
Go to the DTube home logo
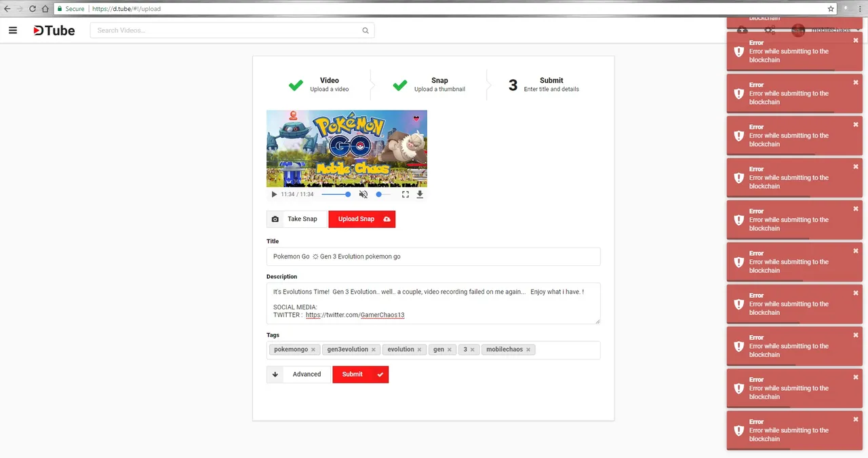coord(54,30)
